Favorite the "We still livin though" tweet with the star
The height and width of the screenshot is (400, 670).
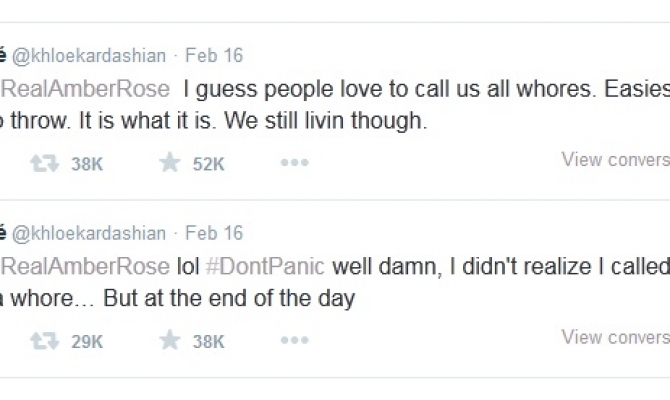coord(170,163)
